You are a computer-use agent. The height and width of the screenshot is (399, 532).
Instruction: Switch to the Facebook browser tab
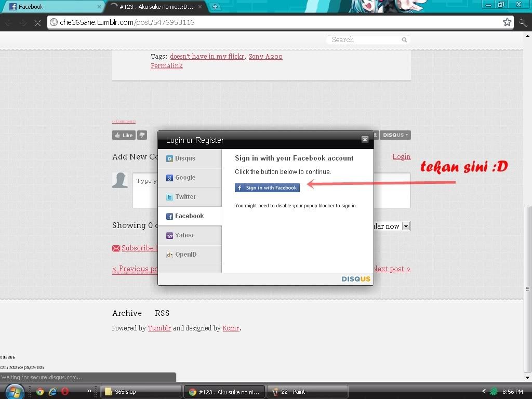click(52, 6)
